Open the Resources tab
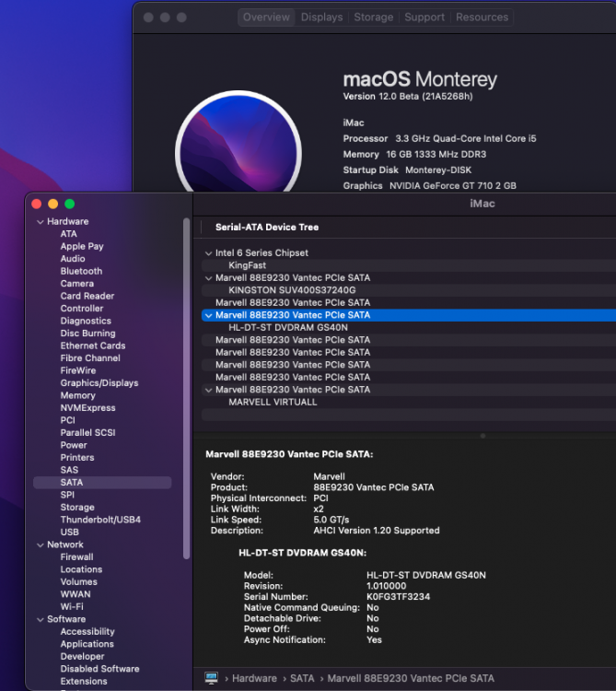The image size is (616, 691). (482, 18)
